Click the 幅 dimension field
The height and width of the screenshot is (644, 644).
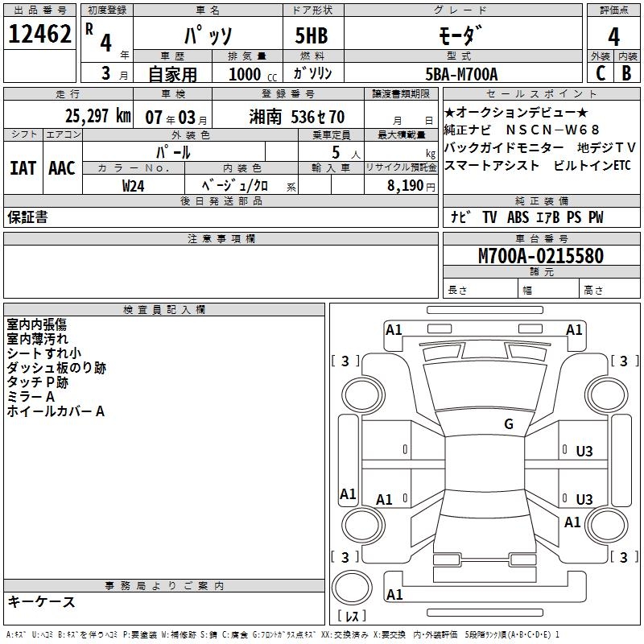[549, 288]
